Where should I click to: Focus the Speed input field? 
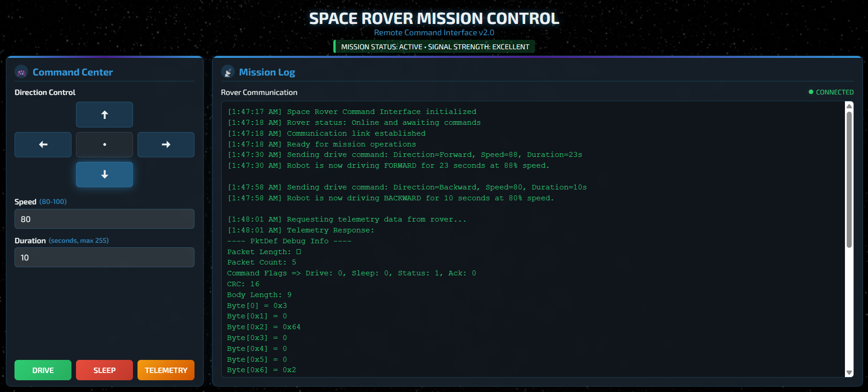click(104, 219)
